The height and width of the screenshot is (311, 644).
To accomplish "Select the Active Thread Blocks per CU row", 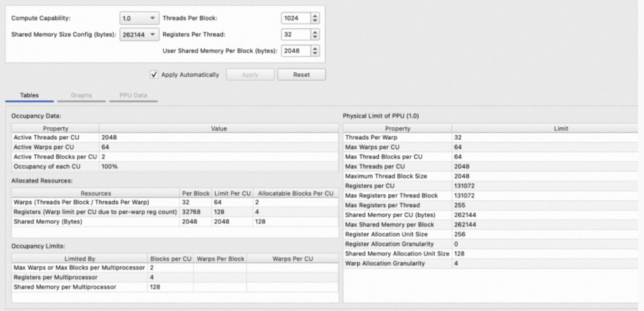I will click(175, 157).
